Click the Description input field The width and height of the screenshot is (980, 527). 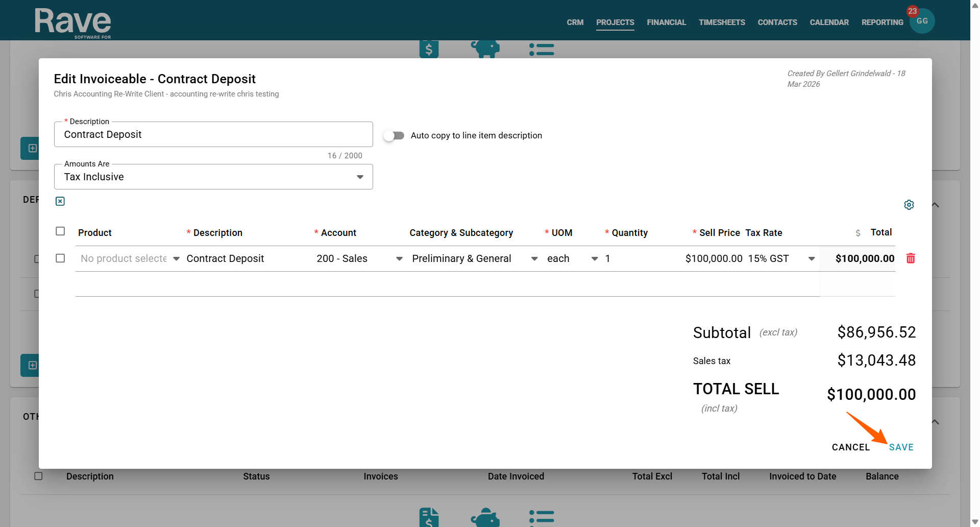[x=213, y=134]
